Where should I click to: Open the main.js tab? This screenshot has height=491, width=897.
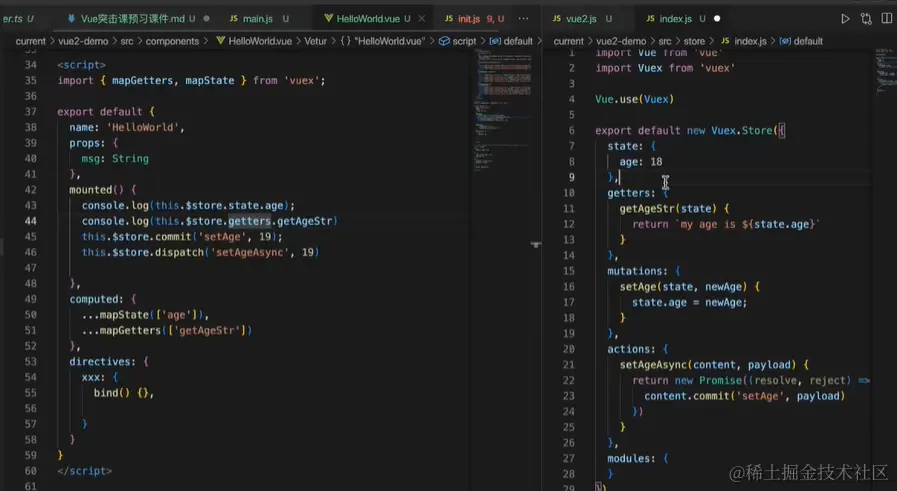pos(257,19)
